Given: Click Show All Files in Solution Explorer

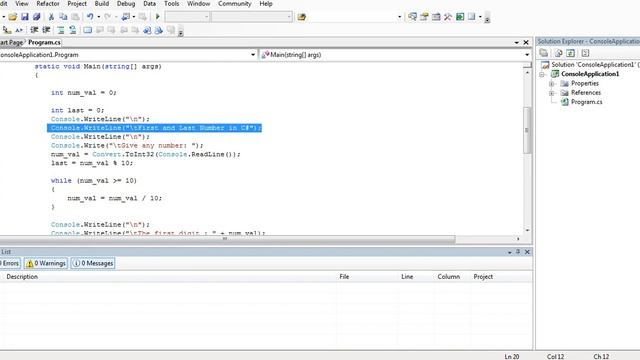Looking at the screenshot, I should coord(558,53).
